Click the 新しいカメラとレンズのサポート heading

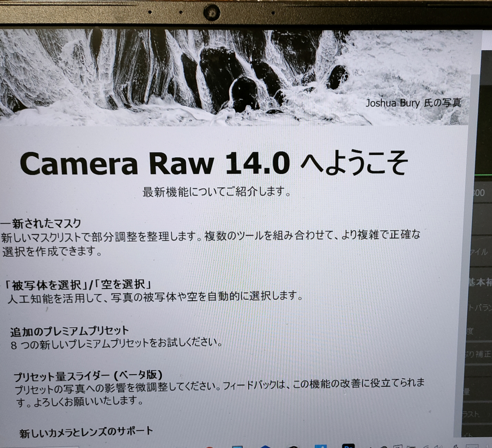(x=86, y=432)
